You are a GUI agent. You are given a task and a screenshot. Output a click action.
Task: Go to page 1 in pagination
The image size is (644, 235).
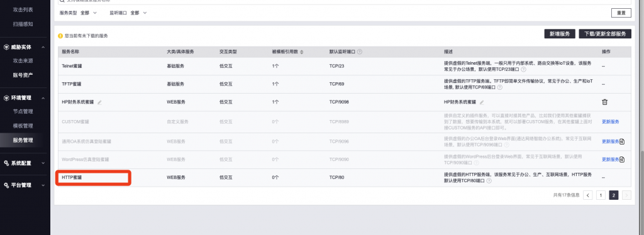click(601, 195)
